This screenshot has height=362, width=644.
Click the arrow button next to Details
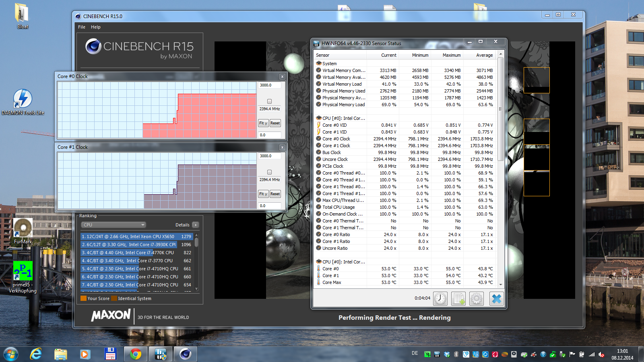(x=196, y=225)
